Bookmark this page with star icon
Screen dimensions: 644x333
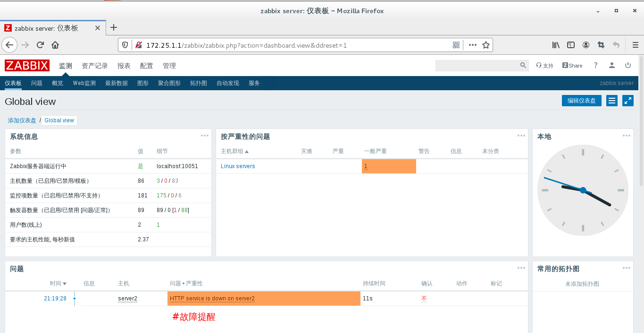click(486, 45)
